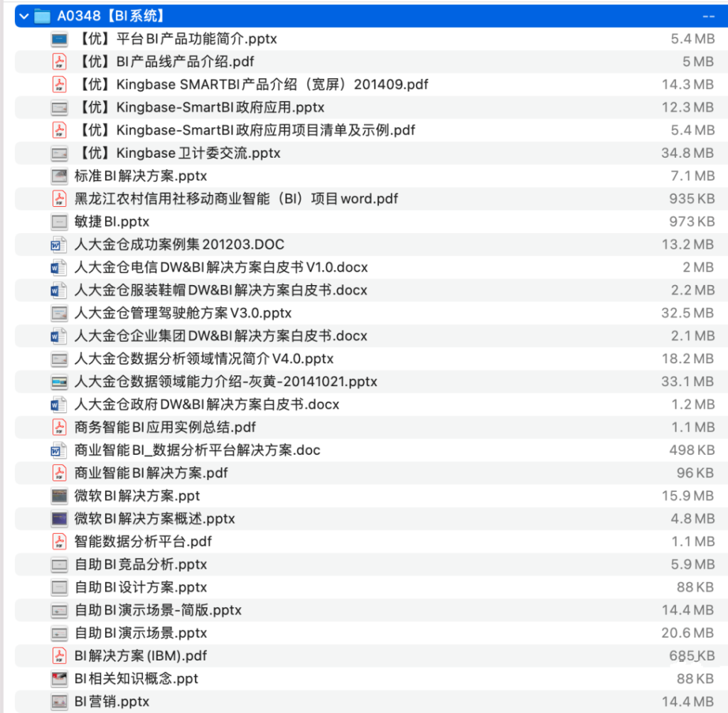
Task: Click the PDF icon next to 智能数据分析平台.pdf
Action: point(60,541)
